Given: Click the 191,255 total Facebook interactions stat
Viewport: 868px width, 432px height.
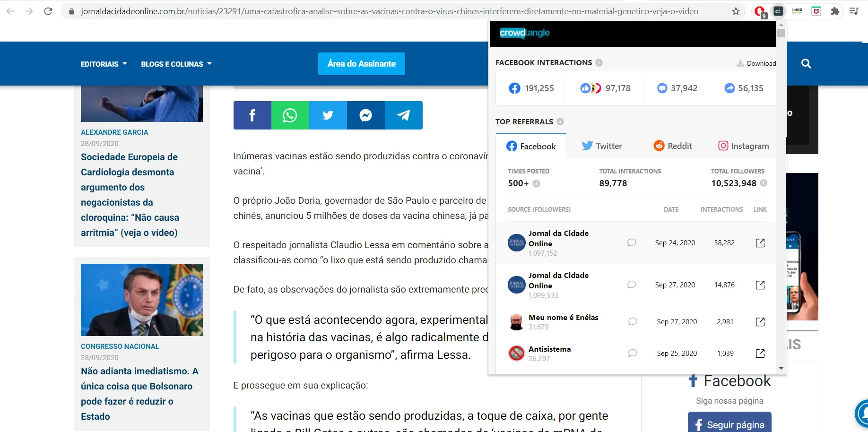Looking at the screenshot, I should 531,88.
